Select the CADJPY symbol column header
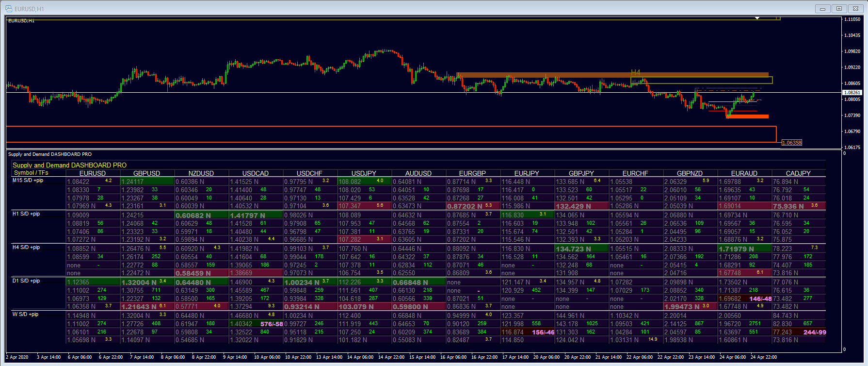Viewport: 868px width, 366px height. coord(798,173)
